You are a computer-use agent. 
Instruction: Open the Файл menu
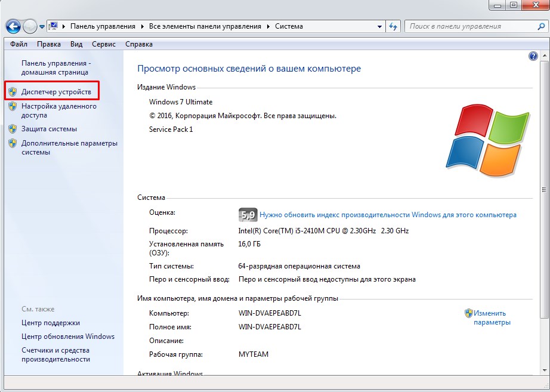(x=18, y=44)
